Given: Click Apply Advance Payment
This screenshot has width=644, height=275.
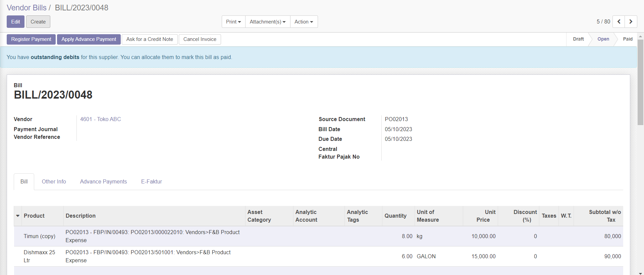Looking at the screenshot, I should point(89,39).
